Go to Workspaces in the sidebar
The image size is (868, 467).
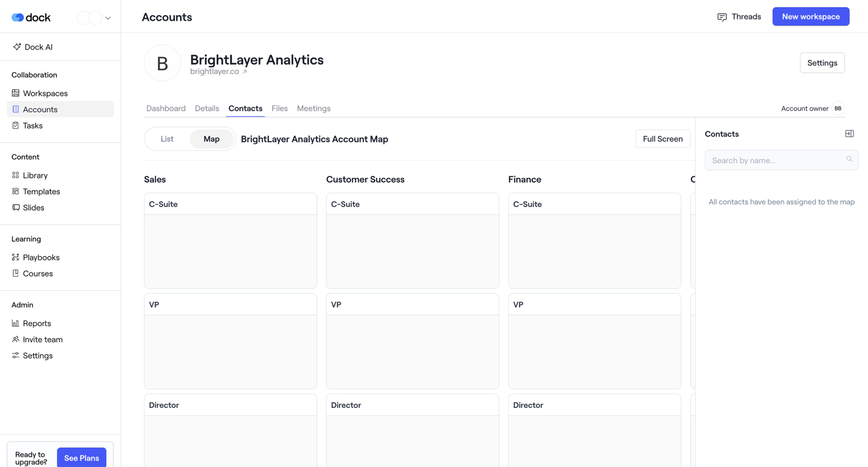coord(60,93)
